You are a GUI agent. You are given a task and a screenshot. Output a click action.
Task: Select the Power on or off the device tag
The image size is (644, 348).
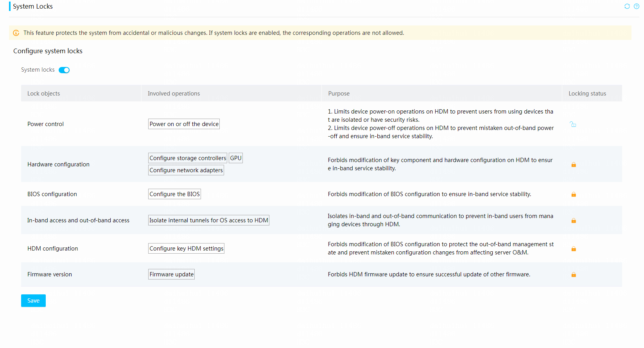[x=184, y=124]
